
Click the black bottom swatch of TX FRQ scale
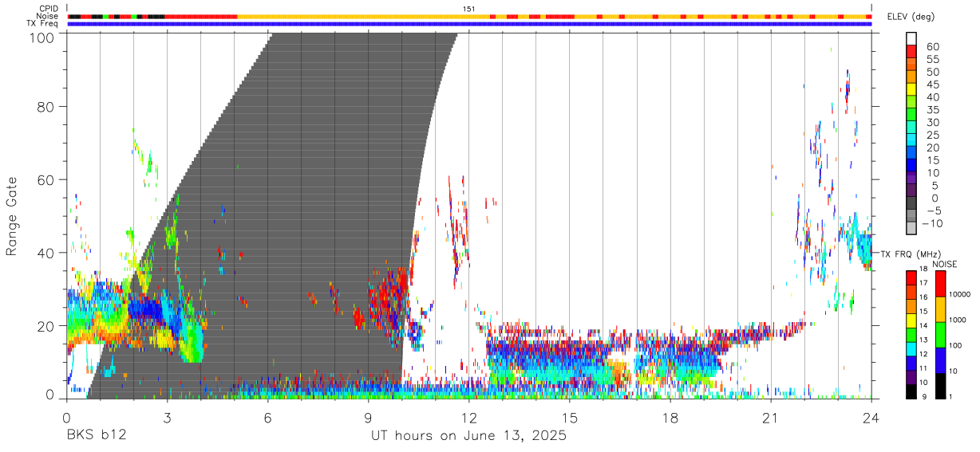[x=911, y=391]
